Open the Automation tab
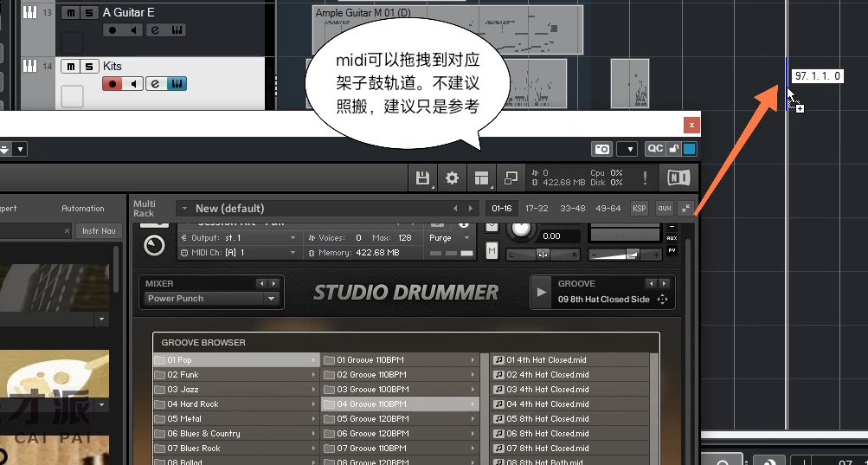868x465 pixels. coord(83,209)
